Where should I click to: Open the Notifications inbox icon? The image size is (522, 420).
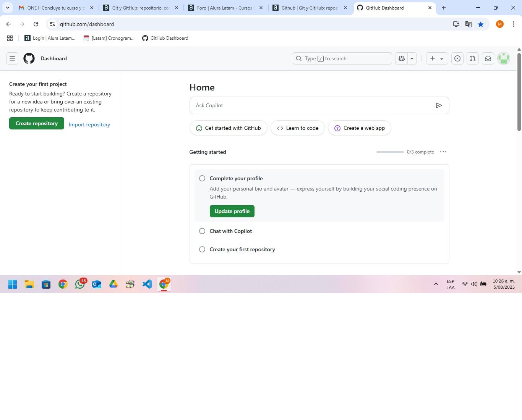click(x=488, y=58)
